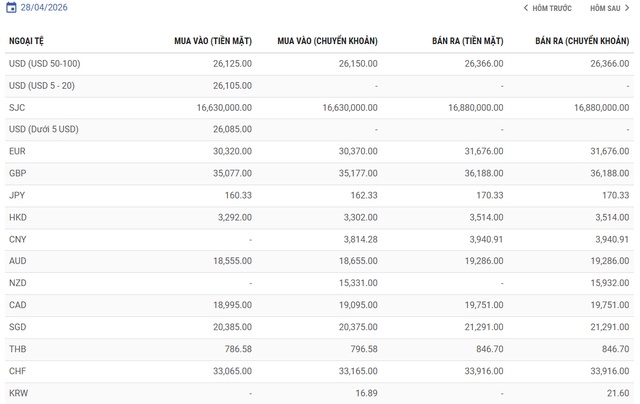Click the left chevron for previous day
This screenshot has height=404, width=640.
[525, 8]
